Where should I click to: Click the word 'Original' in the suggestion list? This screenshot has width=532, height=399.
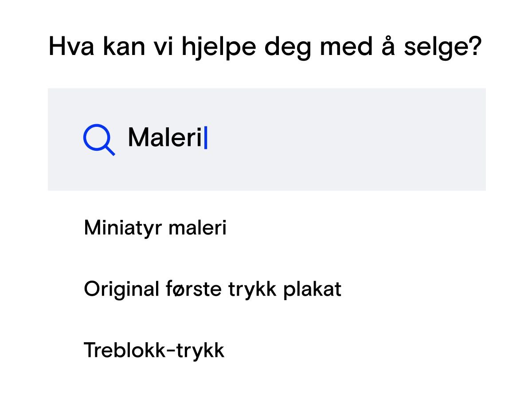[121, 289]
